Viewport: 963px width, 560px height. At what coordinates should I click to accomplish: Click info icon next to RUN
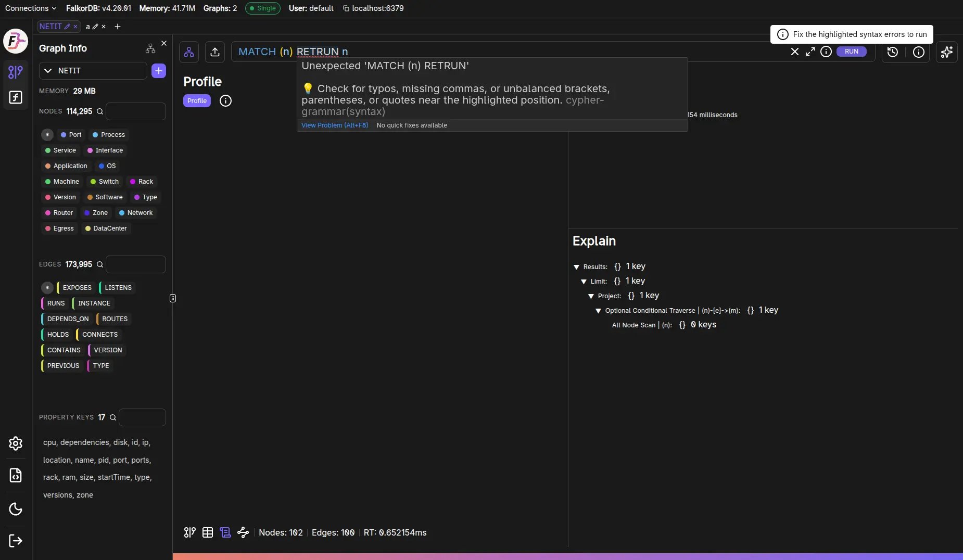[826, 52]
